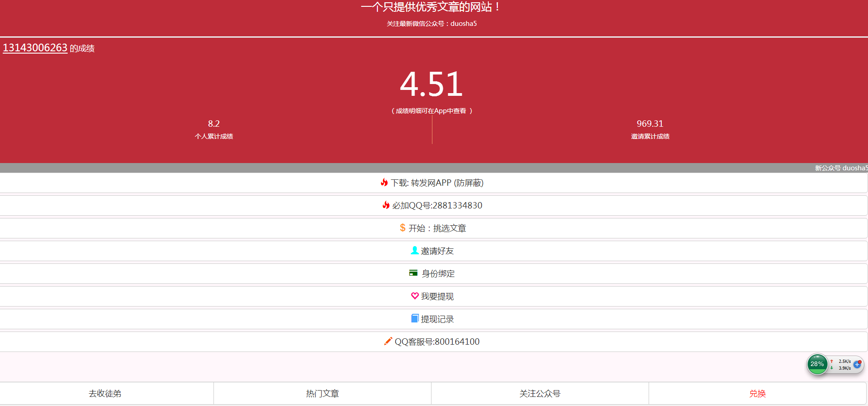This screenshot has width=868, height=406.
Task: Switch to the 关注公众号 bottom tab
Action: (x=540, y=394)
